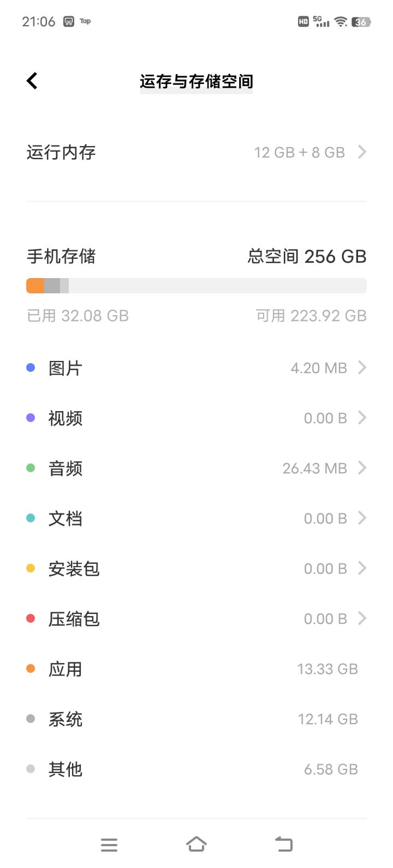The width and height of the screenshot is (393, 868).
Task: Tap the navigation bar home icon
Action: [196, 844]
